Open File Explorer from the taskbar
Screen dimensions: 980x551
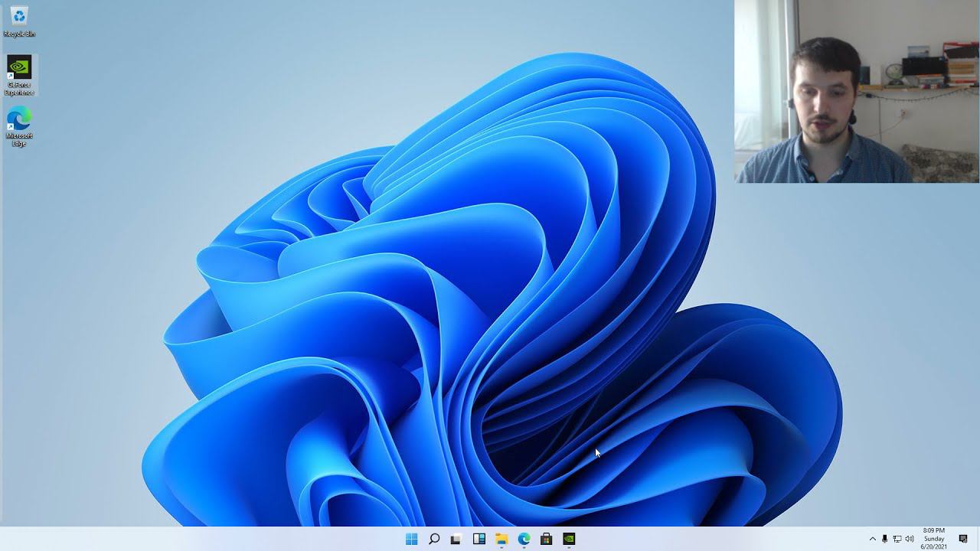click(x=501, y=539)
